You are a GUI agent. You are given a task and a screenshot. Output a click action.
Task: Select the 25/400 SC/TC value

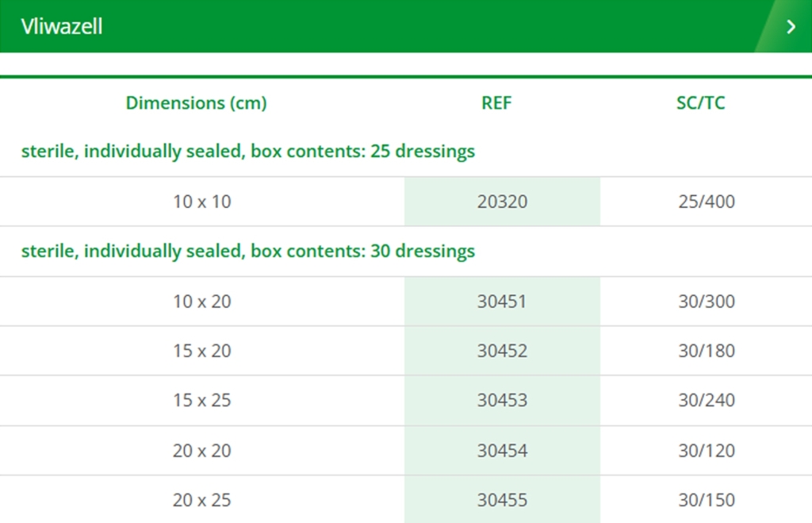707,202
